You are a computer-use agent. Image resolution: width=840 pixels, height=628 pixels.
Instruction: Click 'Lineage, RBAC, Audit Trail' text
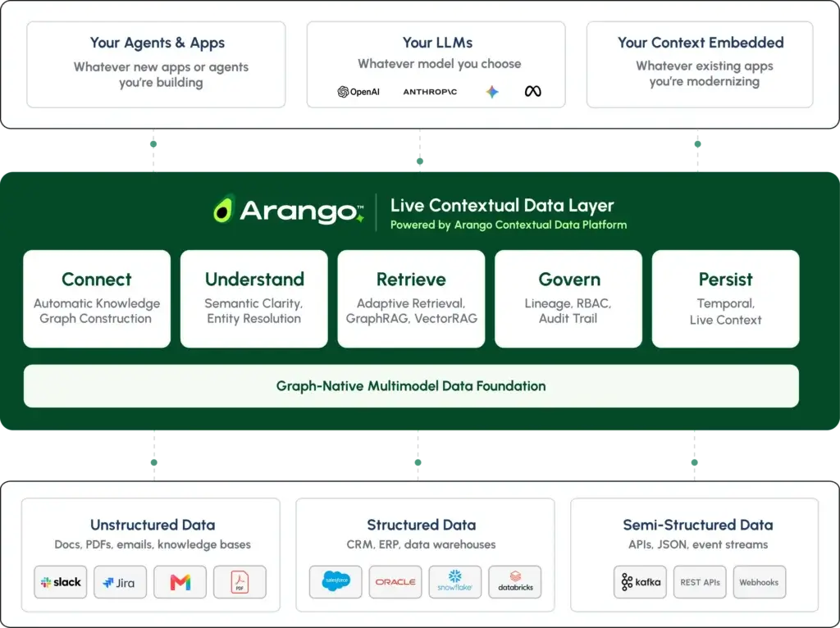(568, 311)
